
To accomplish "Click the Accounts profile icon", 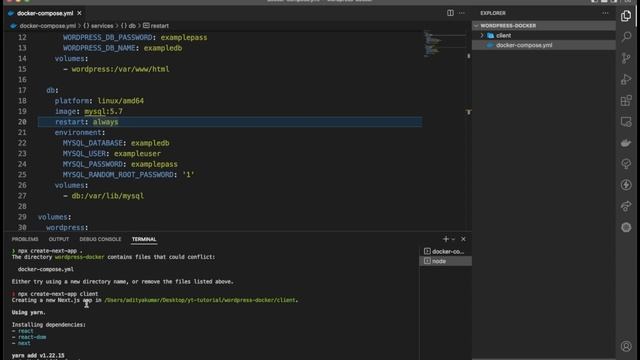I will pos(626,346).
